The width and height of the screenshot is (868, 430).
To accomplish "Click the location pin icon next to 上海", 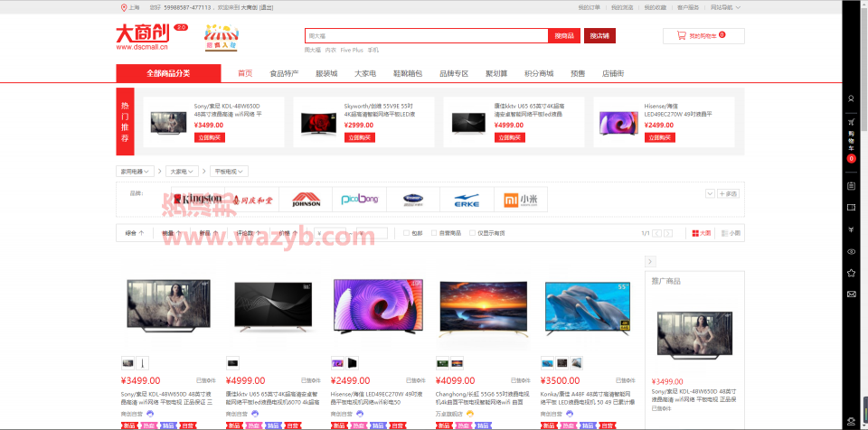I will (x=124, y=7).
